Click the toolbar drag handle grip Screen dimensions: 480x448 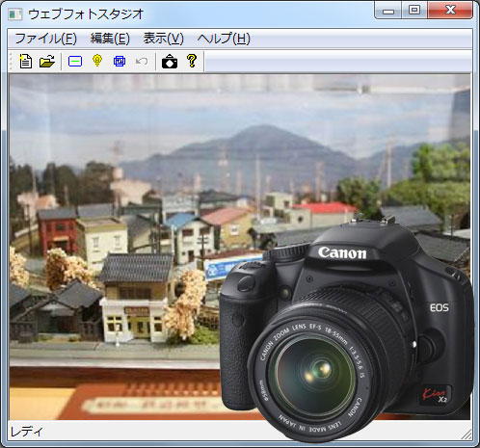click(11, 61)
